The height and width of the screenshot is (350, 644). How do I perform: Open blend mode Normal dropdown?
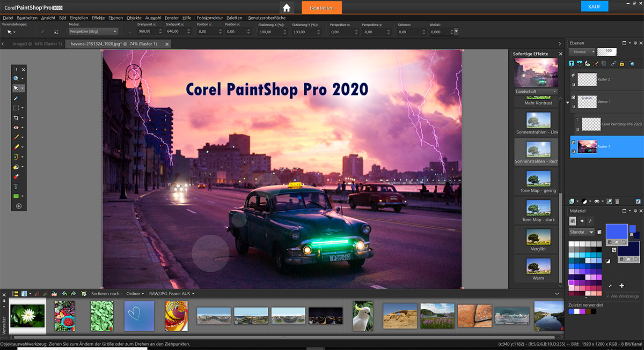(582, 52)
